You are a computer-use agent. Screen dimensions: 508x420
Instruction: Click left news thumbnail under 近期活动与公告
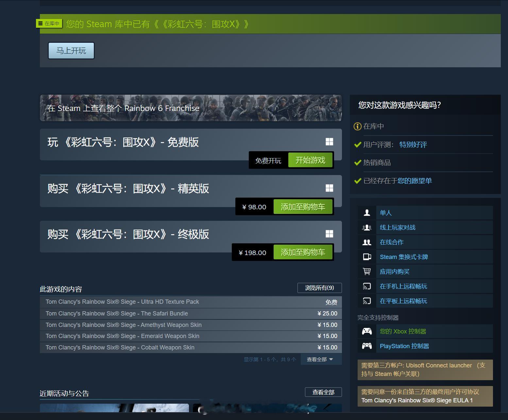(x=114, y=408)
